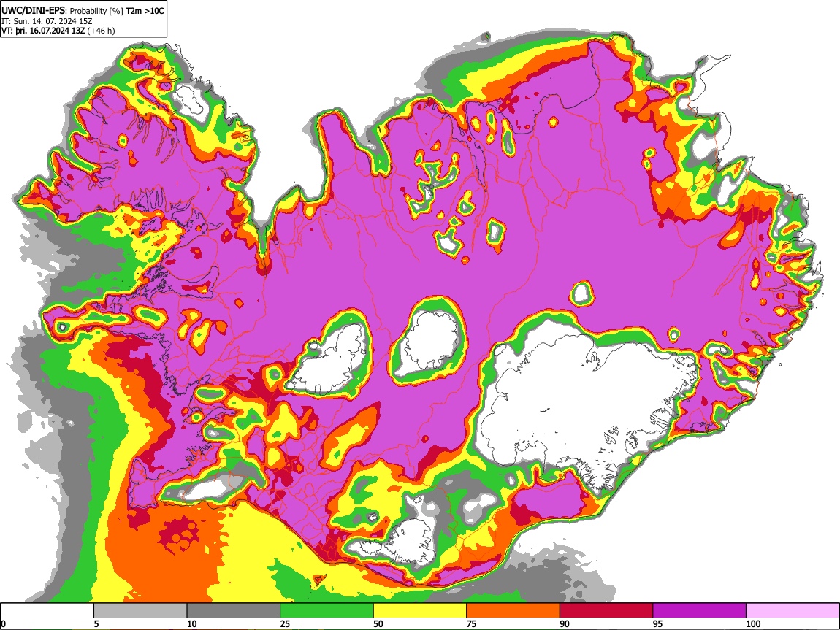The width and height of the screenshot is (840, 630).
Task: Click the 'UWC/DINI-EPS' title text
Action: (33, 11)
